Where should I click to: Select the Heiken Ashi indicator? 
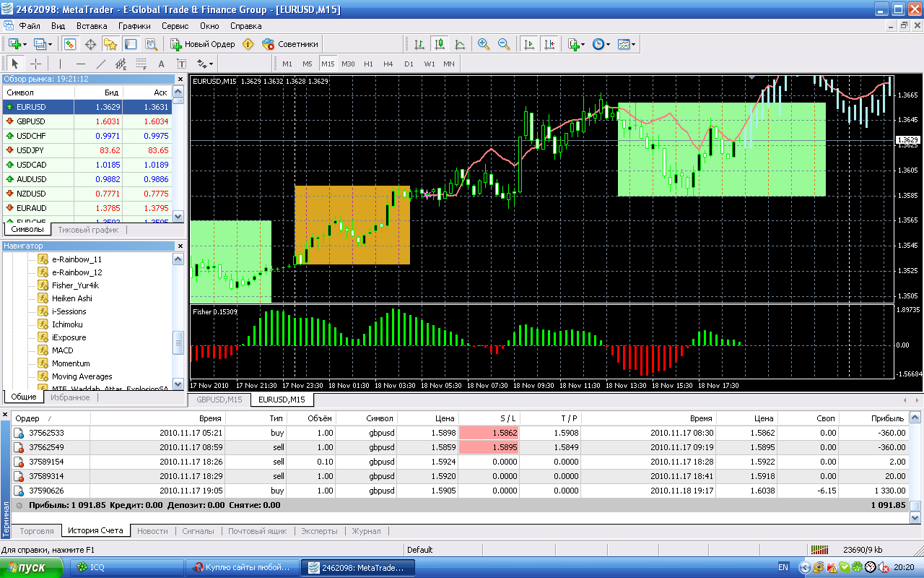pyautogui.click(x=71, y=298)
